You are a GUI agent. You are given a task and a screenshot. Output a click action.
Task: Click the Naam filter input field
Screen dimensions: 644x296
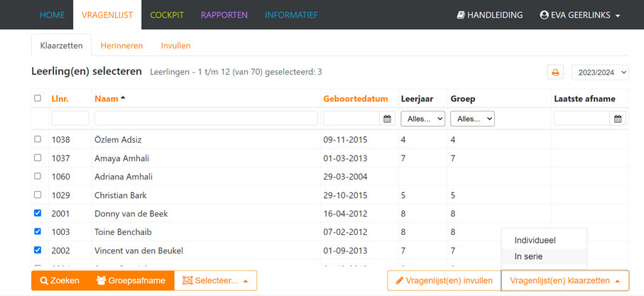tap(206, 119)
